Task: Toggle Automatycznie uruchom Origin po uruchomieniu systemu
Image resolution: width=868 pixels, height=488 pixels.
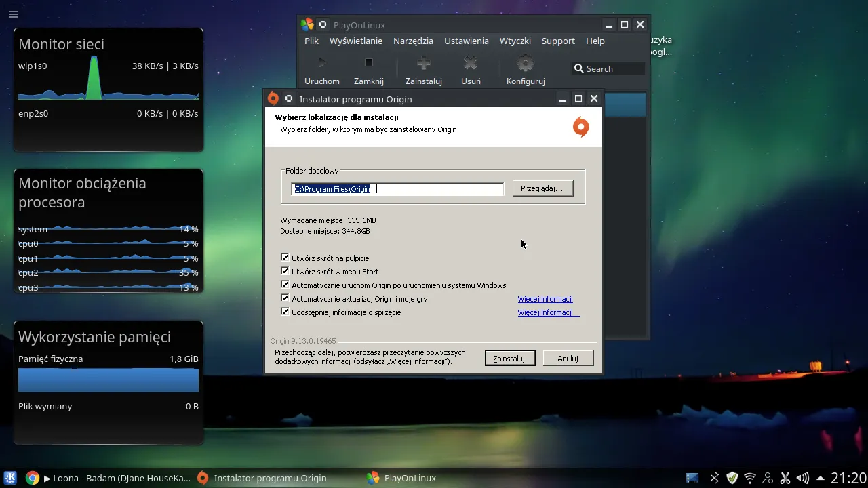Action: pyautogui.click(x=285, y=285)
